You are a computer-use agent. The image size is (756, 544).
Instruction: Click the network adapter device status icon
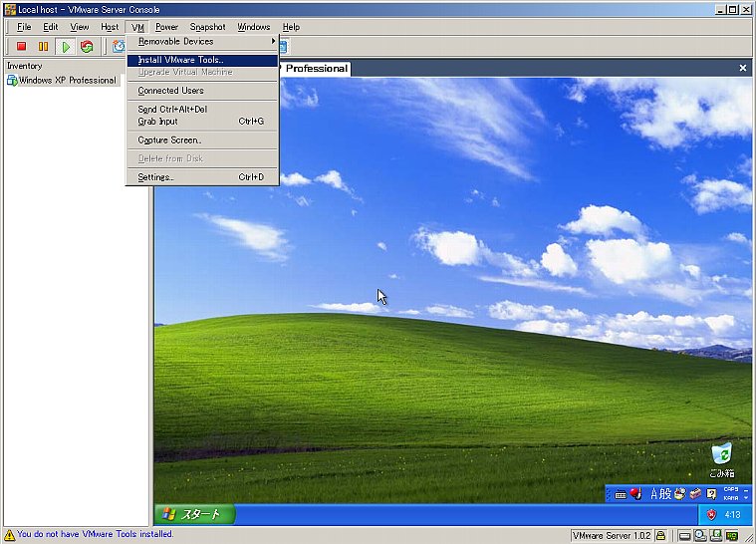[x=732, y=536]
